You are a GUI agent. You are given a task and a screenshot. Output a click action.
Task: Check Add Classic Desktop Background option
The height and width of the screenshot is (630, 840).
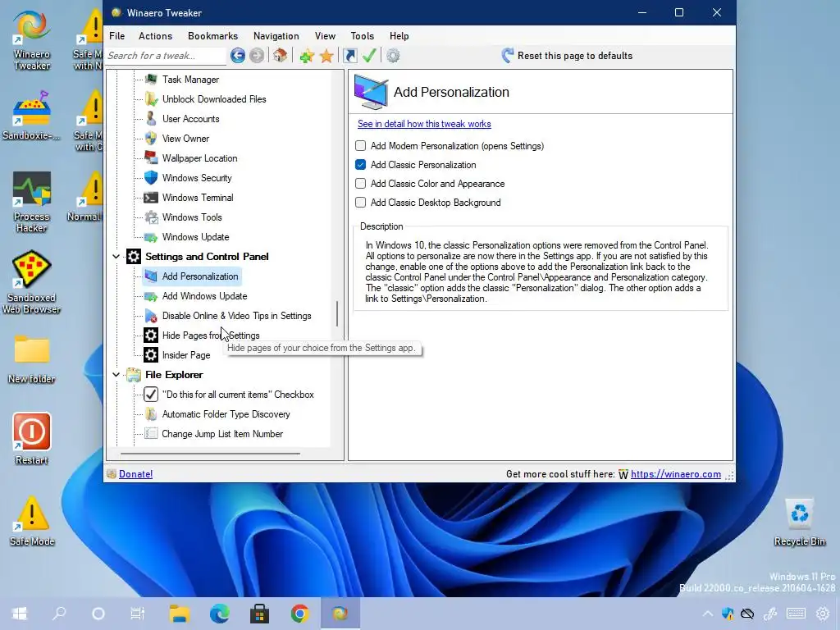pos(361,202)
